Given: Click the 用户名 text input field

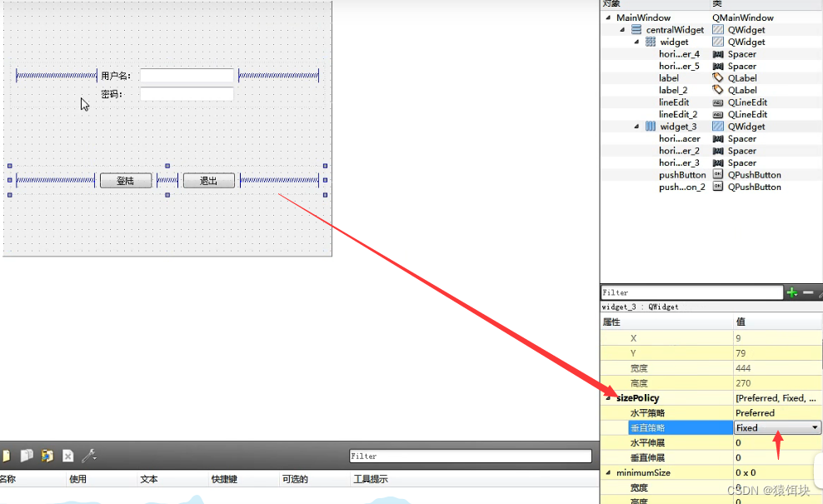Looking at the screenshot, I should [x=187, y=76].
